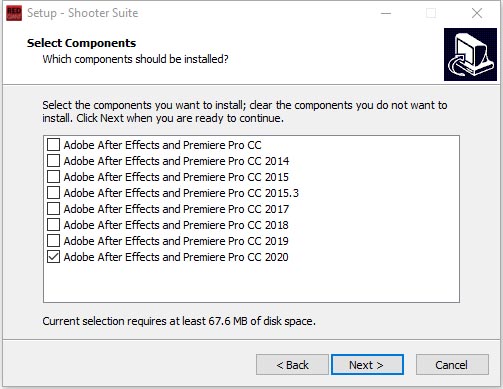Click the CC 2019 component label text
503x389 pixels.
176,241
